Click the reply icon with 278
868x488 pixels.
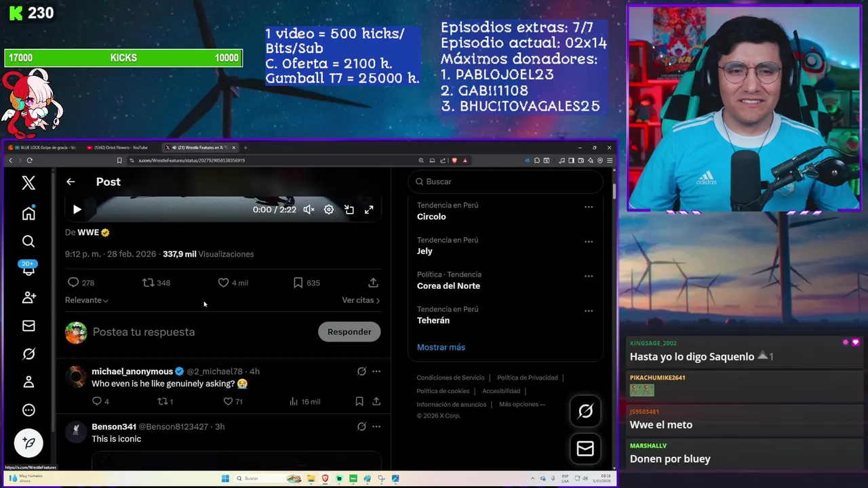(73, 283)
